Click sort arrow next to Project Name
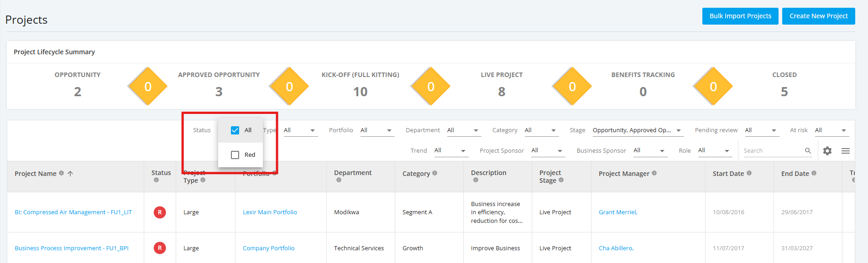The width and height of the screenshot is (868, 263). (x=70, y=174)
